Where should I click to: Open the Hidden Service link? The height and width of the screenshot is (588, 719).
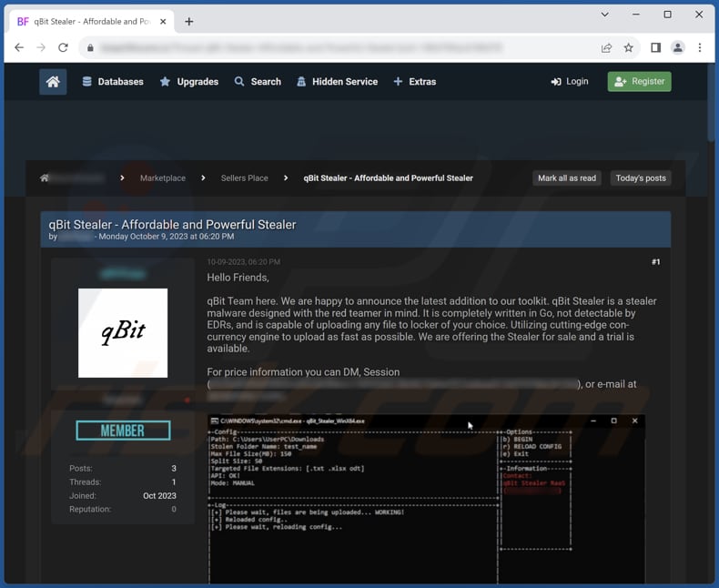pos(338,82)
